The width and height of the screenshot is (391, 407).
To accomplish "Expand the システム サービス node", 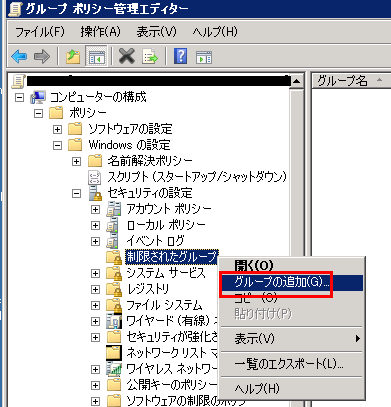I will coord(96,274).
